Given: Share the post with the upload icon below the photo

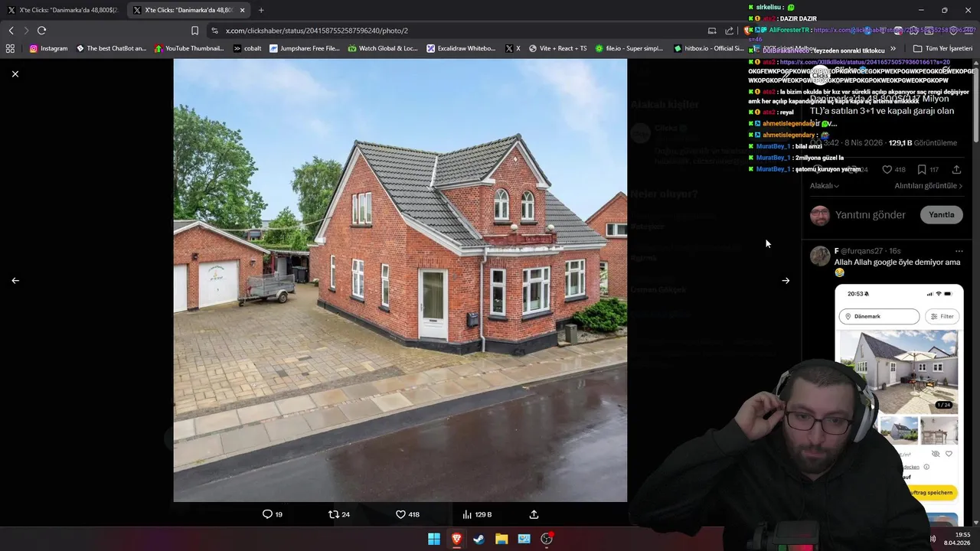Looking at the screenshot, I should tap(534, 514).
